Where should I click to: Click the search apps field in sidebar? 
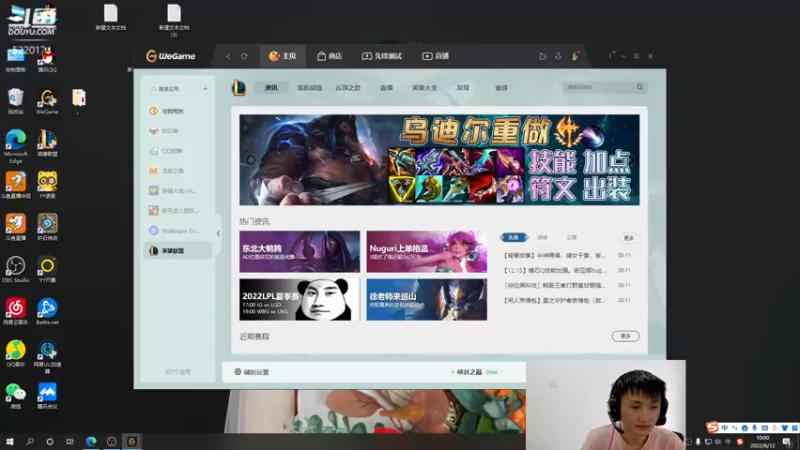[x=172, y=89]
